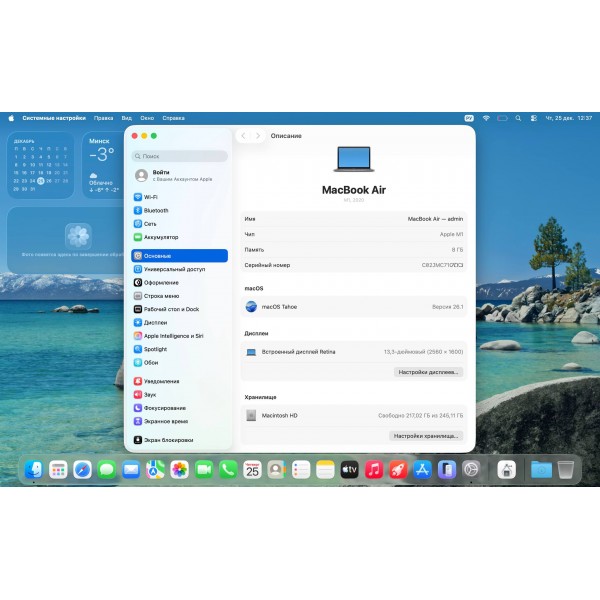Select Bluetooth in the settings sidebar

tap(155, 211)
